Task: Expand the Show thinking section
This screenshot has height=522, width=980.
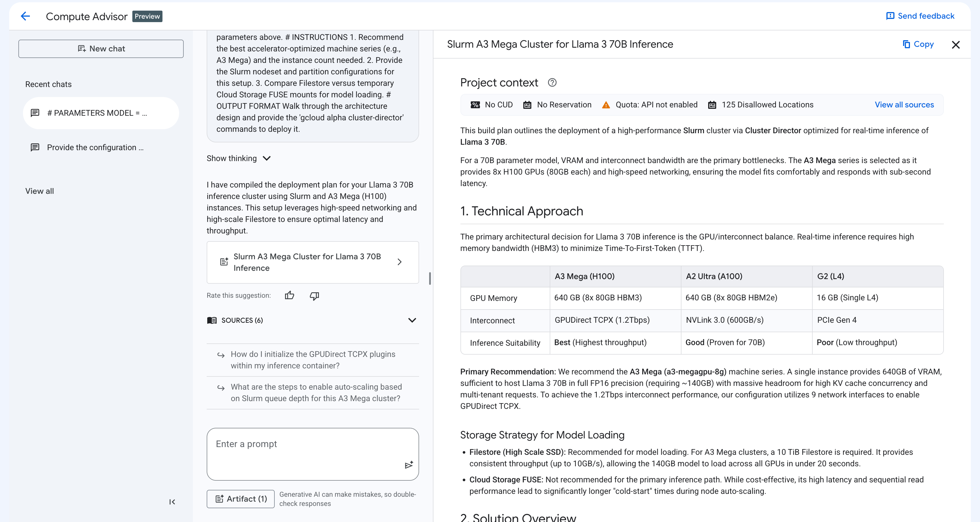Action: pyautogui.click(x=239, y=158)
